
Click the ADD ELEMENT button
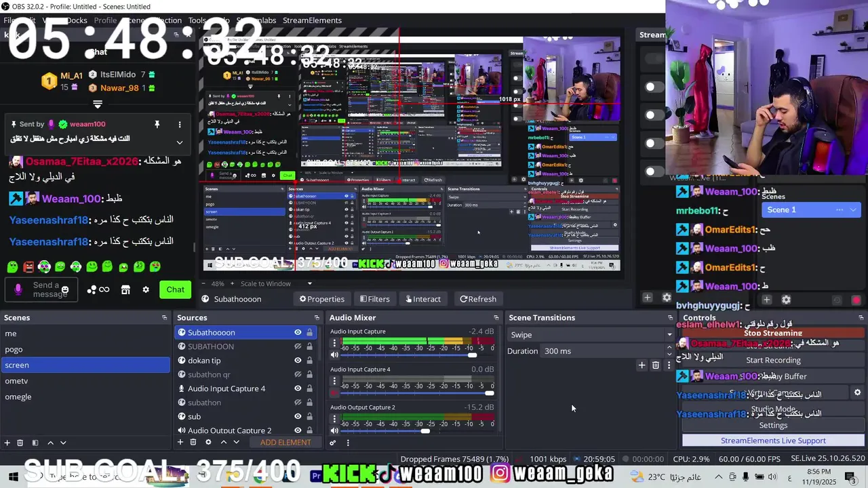pyautogui.click(x=285, y=442)
